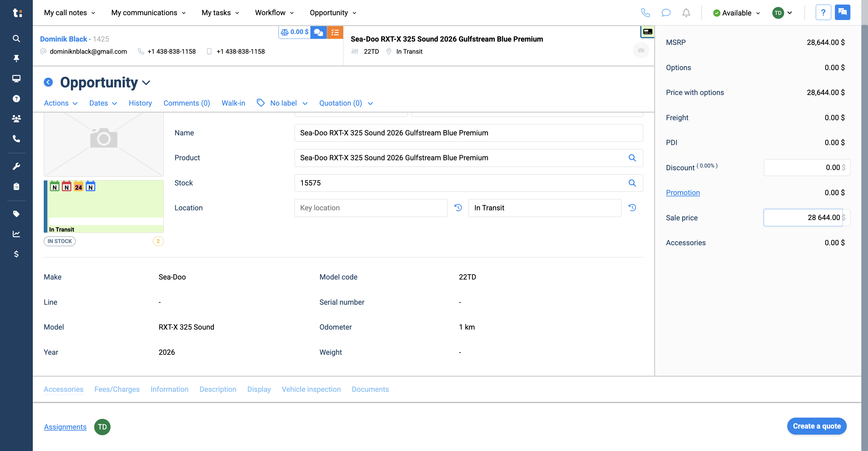Click the dollar sign icon in sidebar

(x=16, y=254)
